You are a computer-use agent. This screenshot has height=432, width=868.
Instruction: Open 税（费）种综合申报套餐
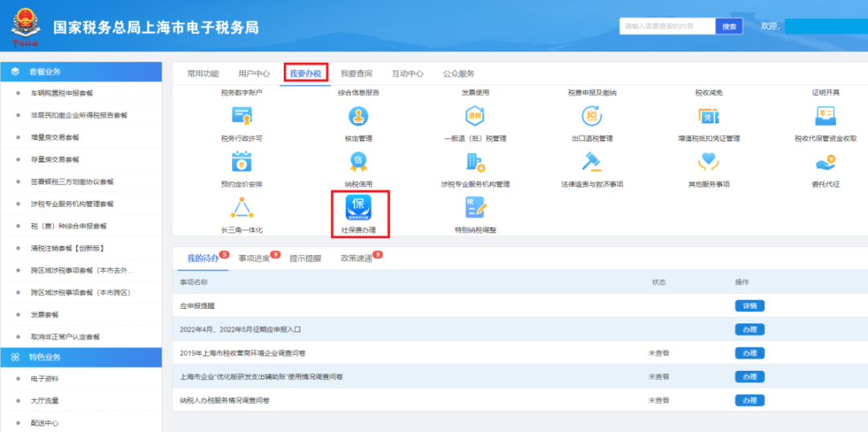pyautogui.click(x=69, y=226)
